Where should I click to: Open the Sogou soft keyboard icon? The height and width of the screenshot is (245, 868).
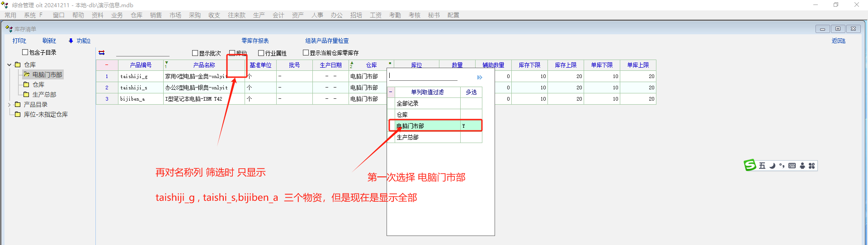click(x=792, y=166)
